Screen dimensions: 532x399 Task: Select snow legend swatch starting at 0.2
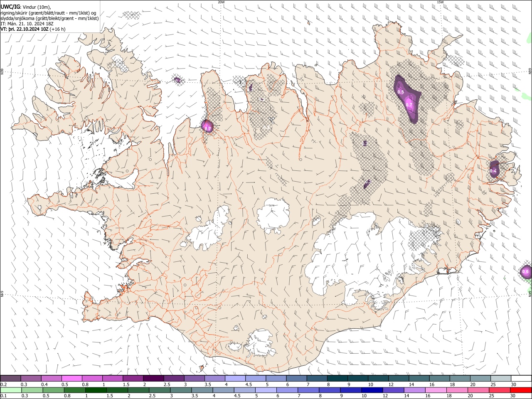click(x=10, y=378)
